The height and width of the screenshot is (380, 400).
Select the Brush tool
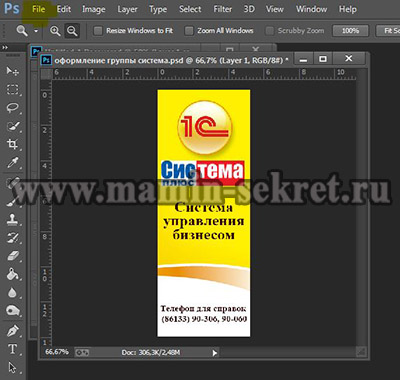[x=13, y=201]
